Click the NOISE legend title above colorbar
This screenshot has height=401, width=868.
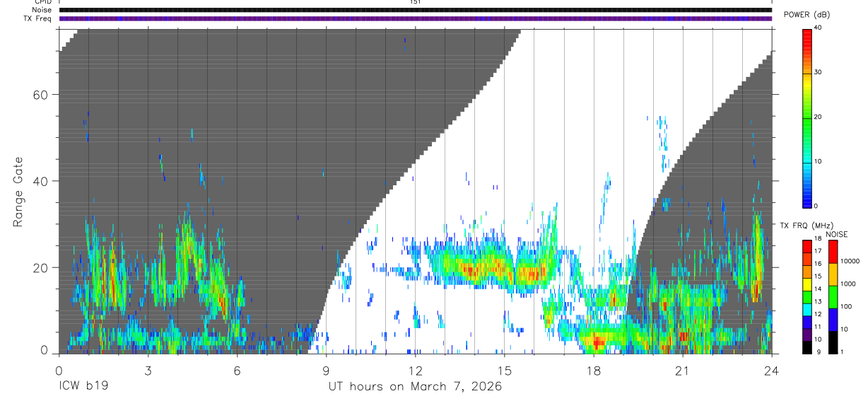pos(836,234)
